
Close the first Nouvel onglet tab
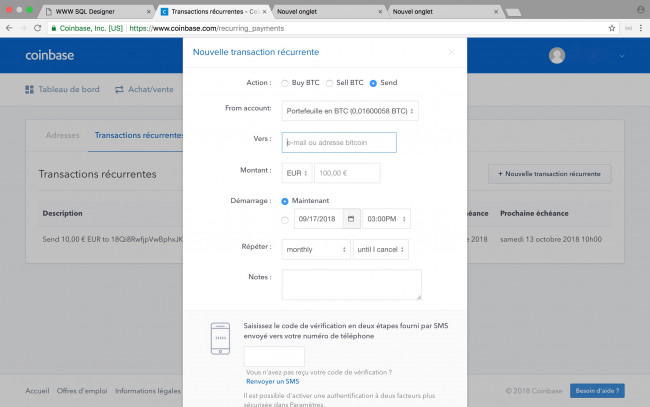[x=380, y=12]
